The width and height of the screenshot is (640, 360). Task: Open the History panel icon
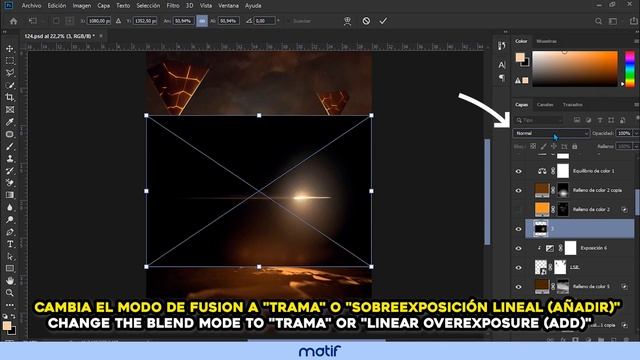tap(502, 46)
